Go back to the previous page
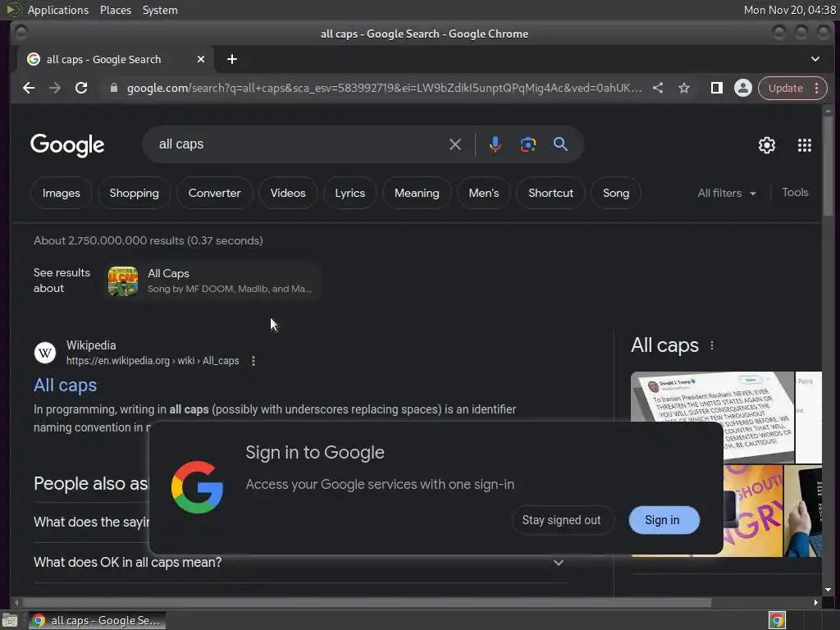 (29, 88)
